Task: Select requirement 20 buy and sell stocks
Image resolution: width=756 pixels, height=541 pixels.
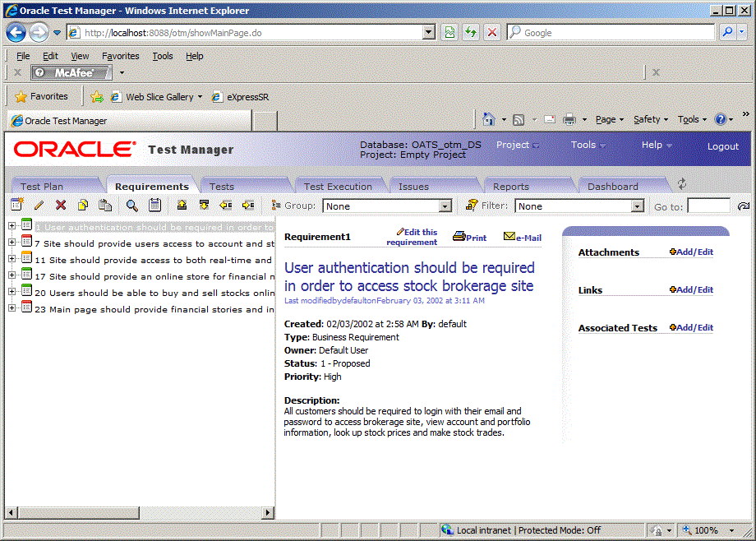Action: click(x=154, y=293)
